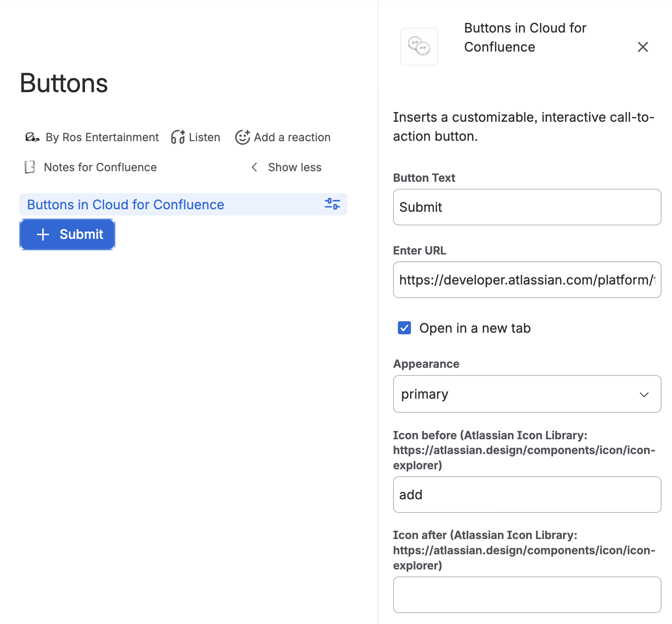Click the Listen headphones icon
The height and width of the screenshot is (624, 672).
178,137
